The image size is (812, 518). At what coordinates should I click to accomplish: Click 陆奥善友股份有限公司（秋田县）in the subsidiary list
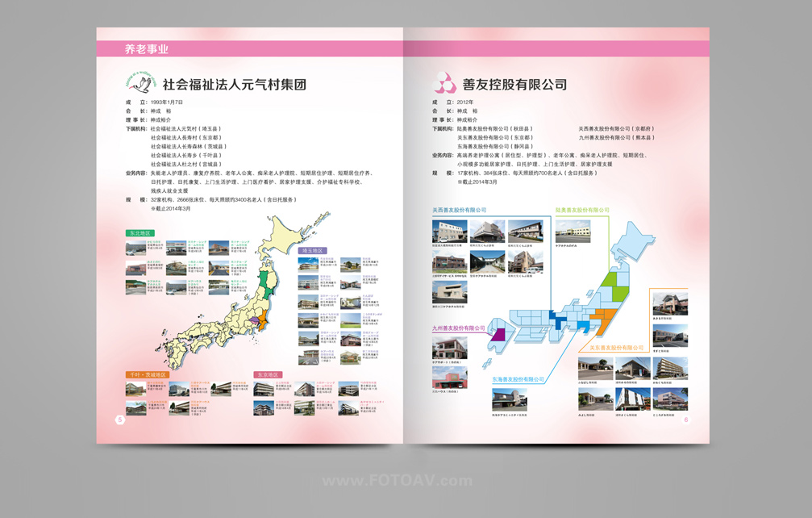pos(494,128)
